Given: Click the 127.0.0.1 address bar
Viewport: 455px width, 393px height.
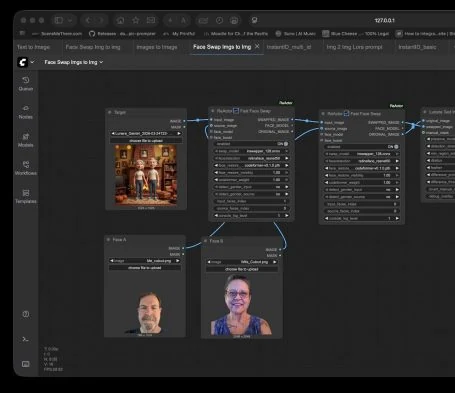Looking at the screenshot, I should pyautogui.click(x=384, y=20).
